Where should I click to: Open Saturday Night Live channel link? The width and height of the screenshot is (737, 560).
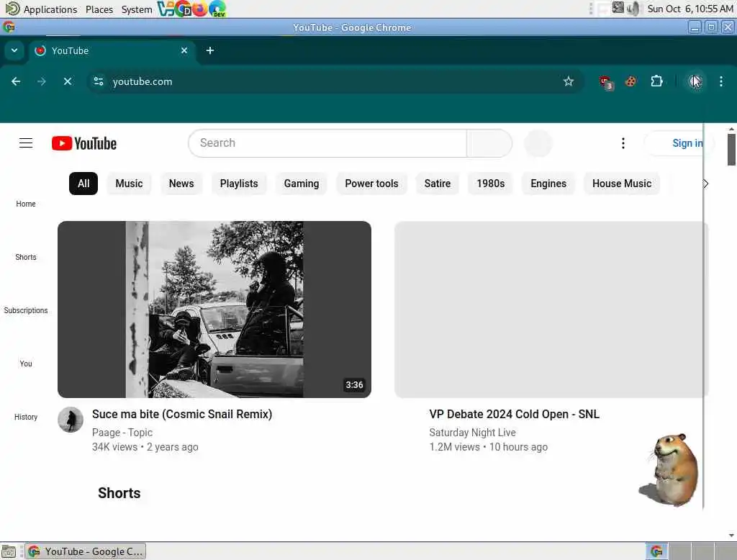coord(472,432)
